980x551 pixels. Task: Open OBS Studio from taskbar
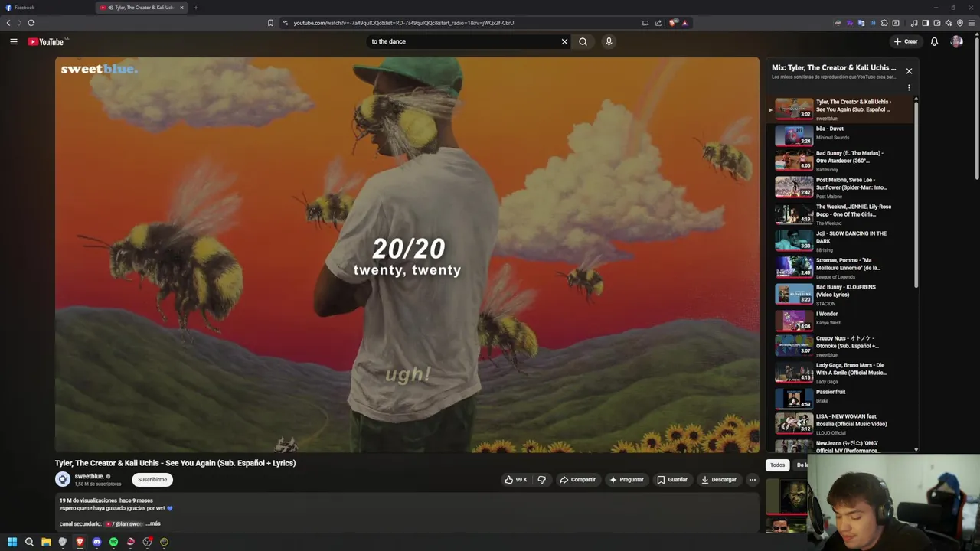(x=147, y=542)
